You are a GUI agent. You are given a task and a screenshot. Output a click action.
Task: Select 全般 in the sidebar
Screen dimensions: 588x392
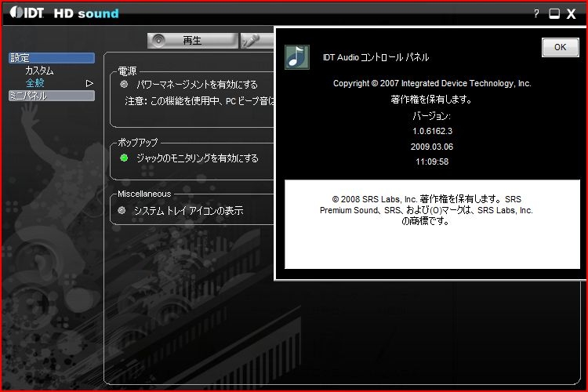coord(34,83)
